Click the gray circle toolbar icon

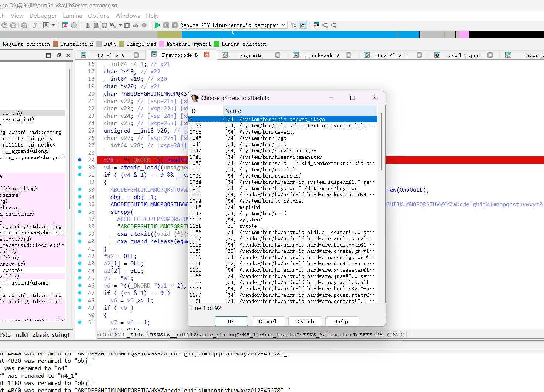[74, 25]
